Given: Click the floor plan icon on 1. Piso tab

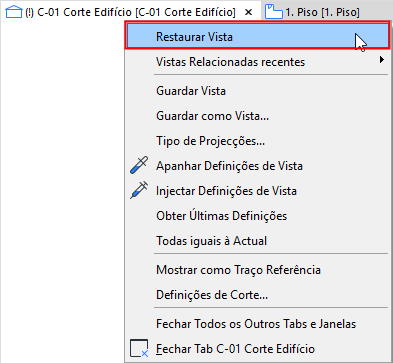Looking at the screenshot, I should coord(274,12).
